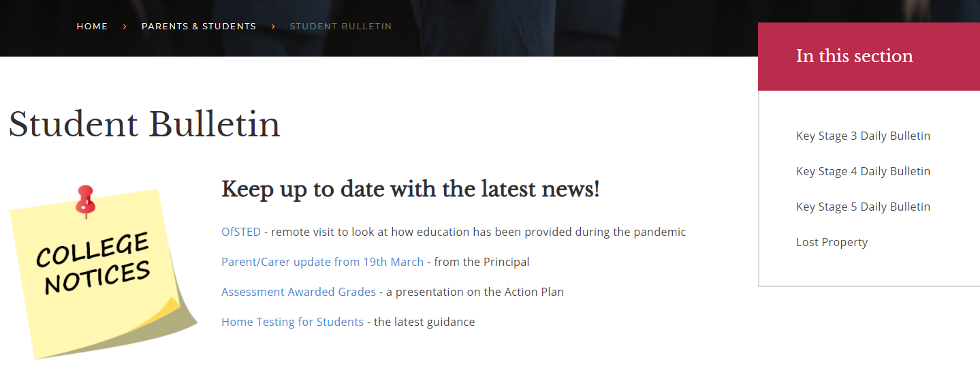980x377 pixels.
Task: Click 'the latest guidance' text
Action: point(424,322)
